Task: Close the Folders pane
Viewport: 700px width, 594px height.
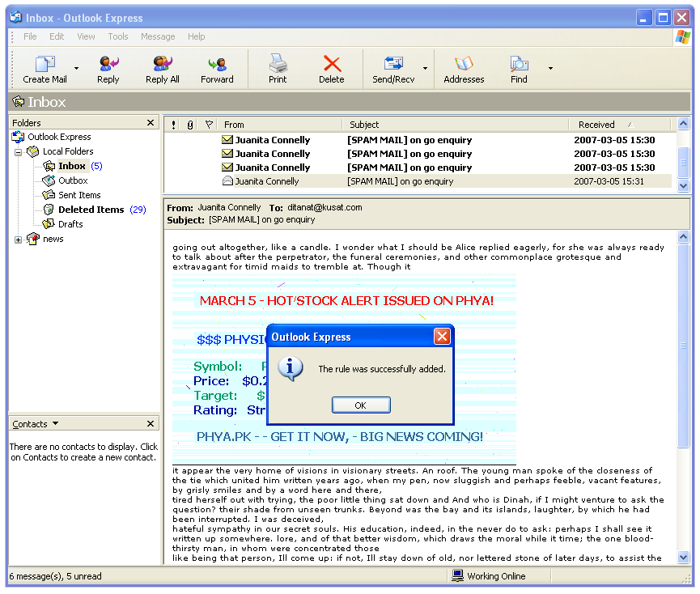Action: tap(151, 123)
